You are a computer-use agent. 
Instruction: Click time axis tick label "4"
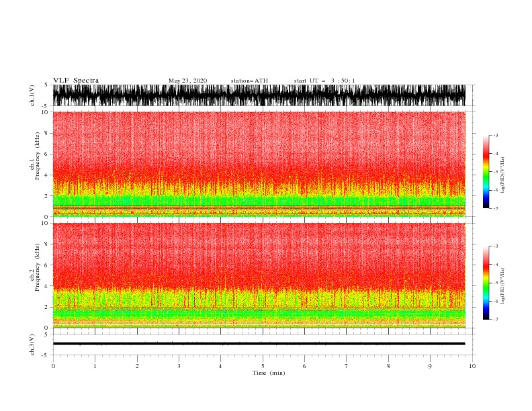coord(220,366)
